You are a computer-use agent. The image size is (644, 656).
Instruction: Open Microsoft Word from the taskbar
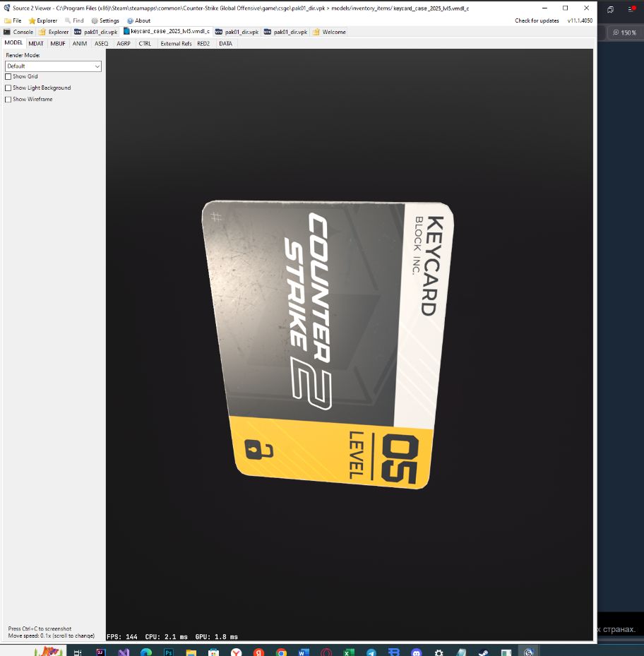click(304, 652)
